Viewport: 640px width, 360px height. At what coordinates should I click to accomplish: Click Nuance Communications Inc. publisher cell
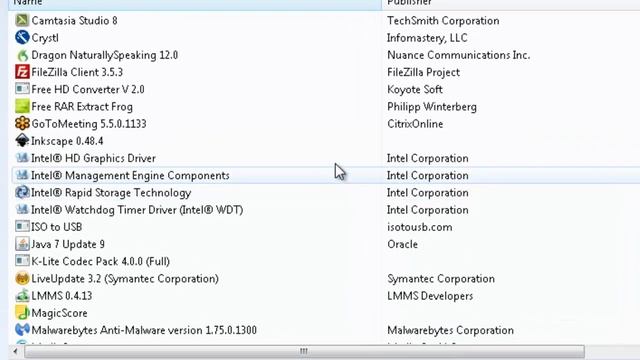coord(459,55)
